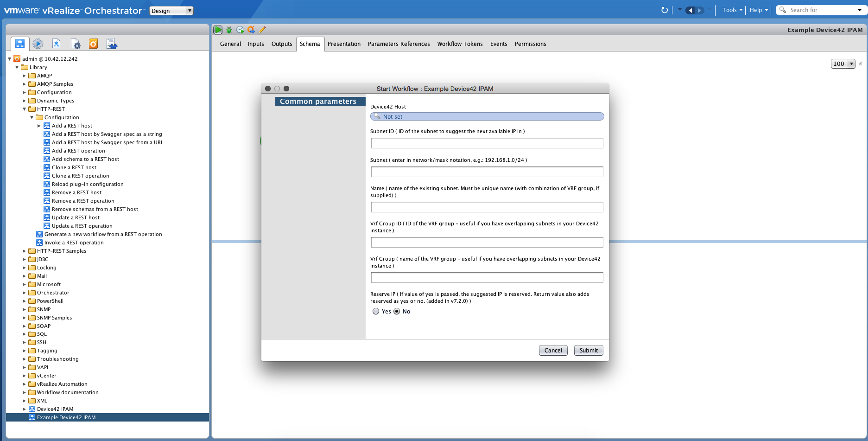Select No for Reserve IP

397,312
